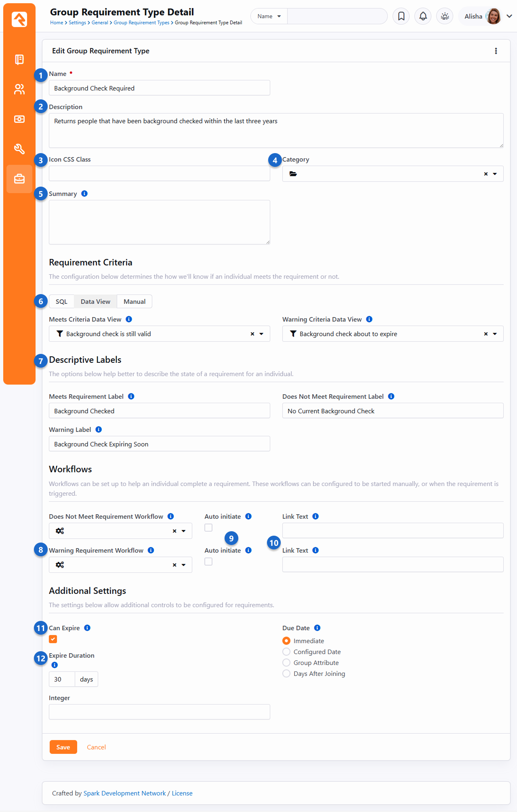Screen dimensions: 517x812
Task: Select Days After Joining due date
Action: tap(286, 673)
